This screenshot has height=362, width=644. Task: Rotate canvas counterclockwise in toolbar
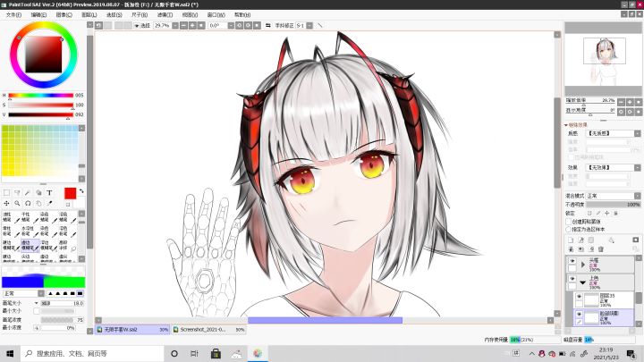[240, 25]
